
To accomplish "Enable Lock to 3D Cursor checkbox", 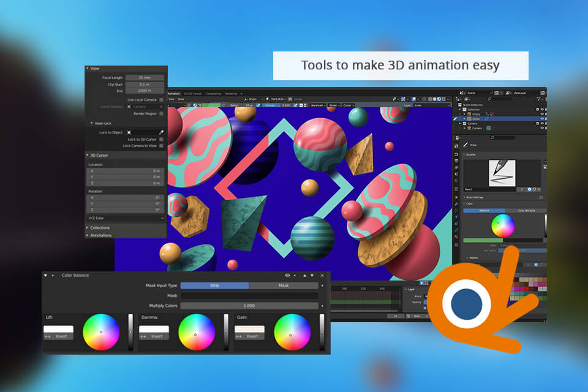I will 161,139.
